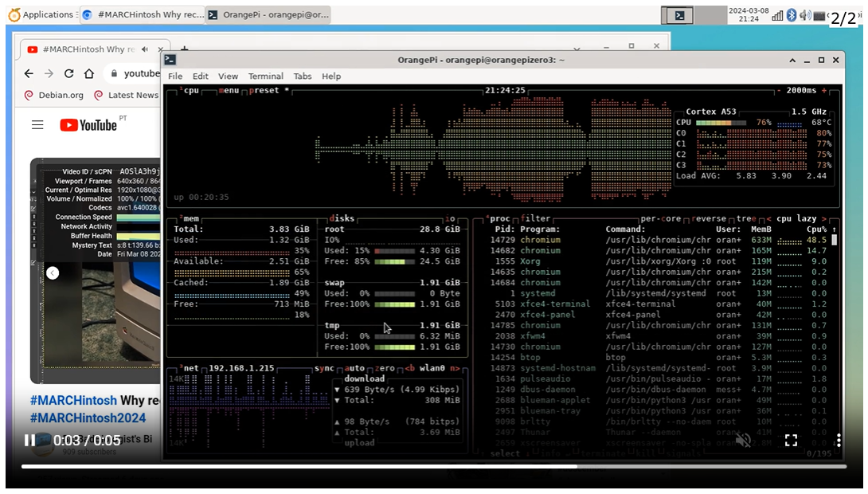
Task: Open the YouTube hamburger guide menu
Action: click(x=37, y=124)
